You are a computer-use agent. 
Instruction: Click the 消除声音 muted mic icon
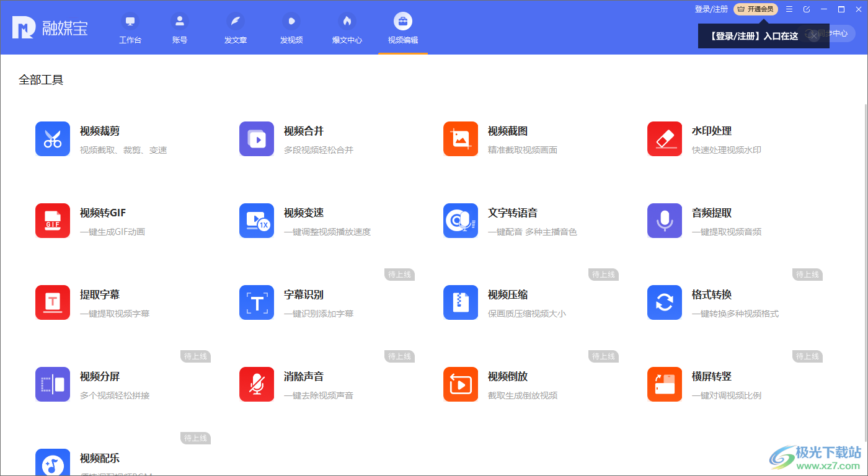257,384
